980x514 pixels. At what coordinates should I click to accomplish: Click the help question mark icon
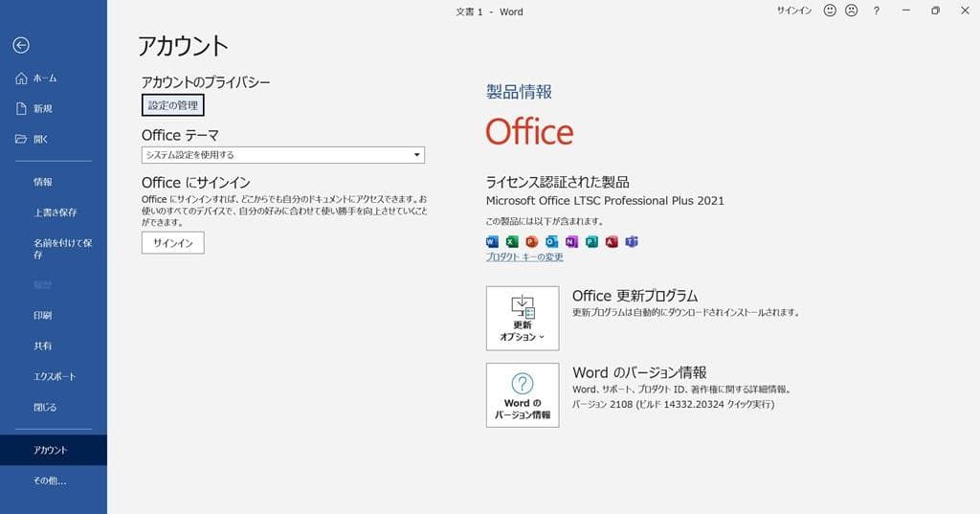(x=876, y=11)
